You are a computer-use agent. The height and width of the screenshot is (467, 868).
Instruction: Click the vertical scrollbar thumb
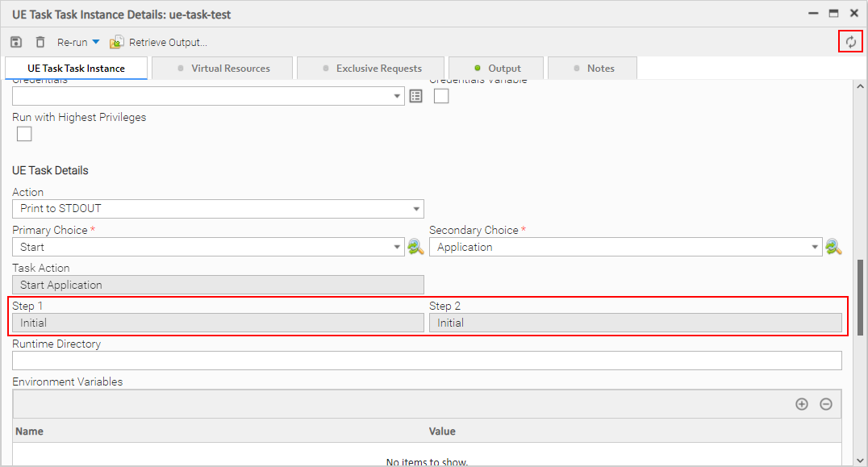pyautogui.click(x=861, y=297)
